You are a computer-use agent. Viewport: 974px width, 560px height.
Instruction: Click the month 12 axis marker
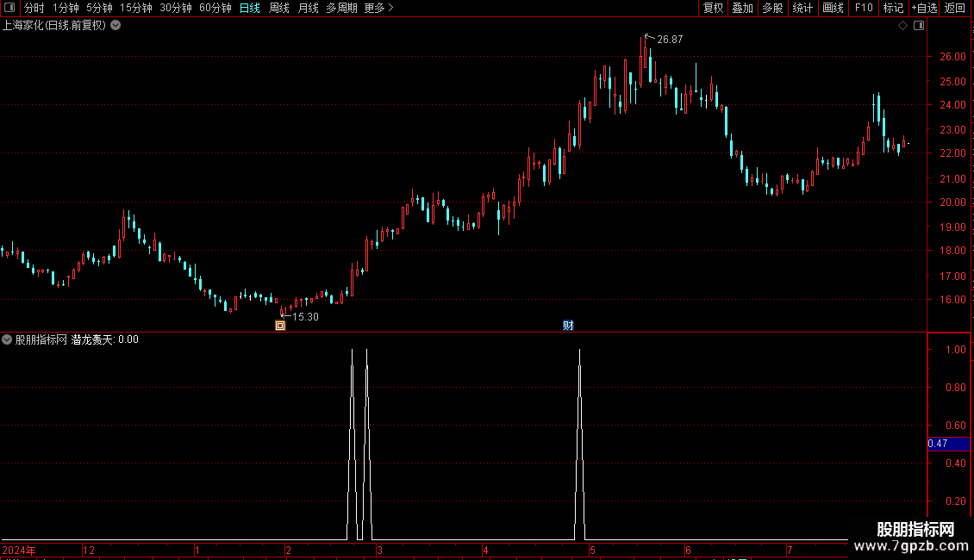(89, 551)
